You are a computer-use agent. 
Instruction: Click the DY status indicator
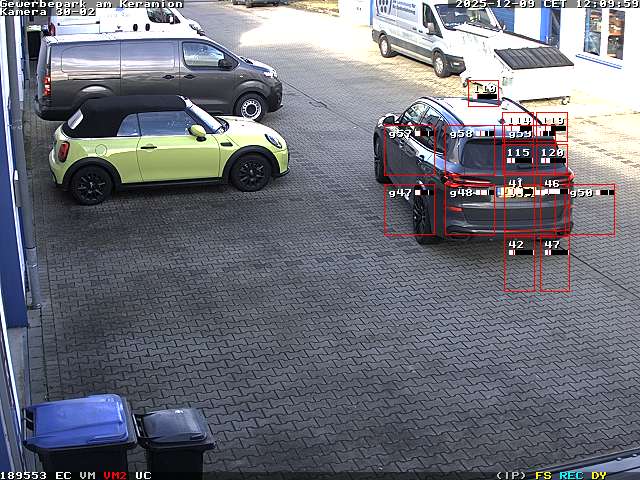click(598, 475)
